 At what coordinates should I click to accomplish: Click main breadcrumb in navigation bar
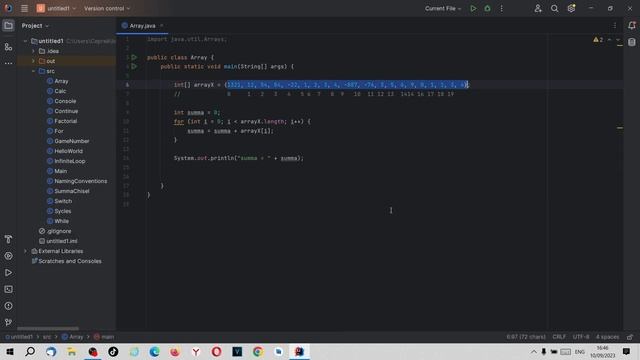coord(104,337)
